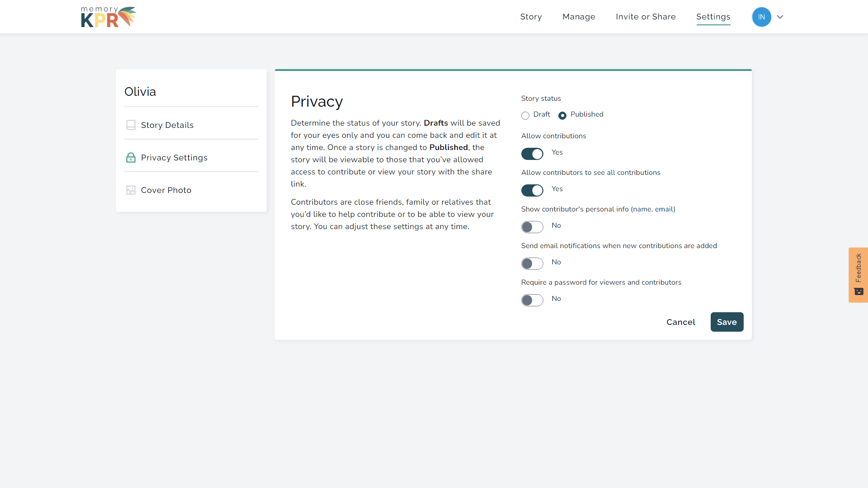
Task: Enable email notifications for new contributions
Action: 532,264
